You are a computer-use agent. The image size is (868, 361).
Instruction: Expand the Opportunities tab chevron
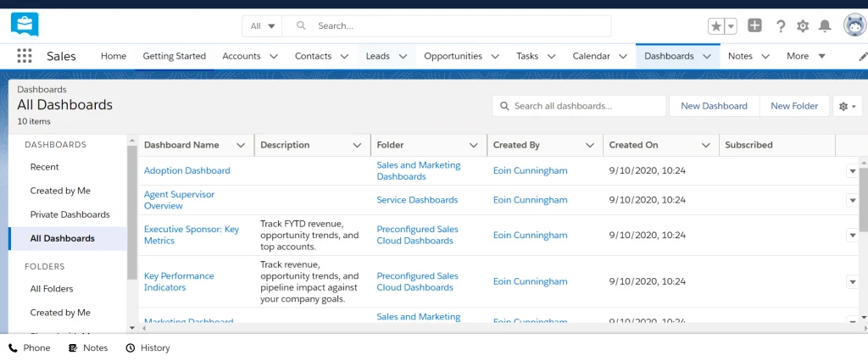click(x=495, y=57)
